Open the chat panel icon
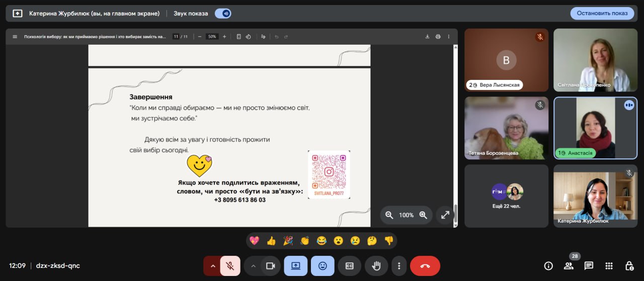 point(589,266)
